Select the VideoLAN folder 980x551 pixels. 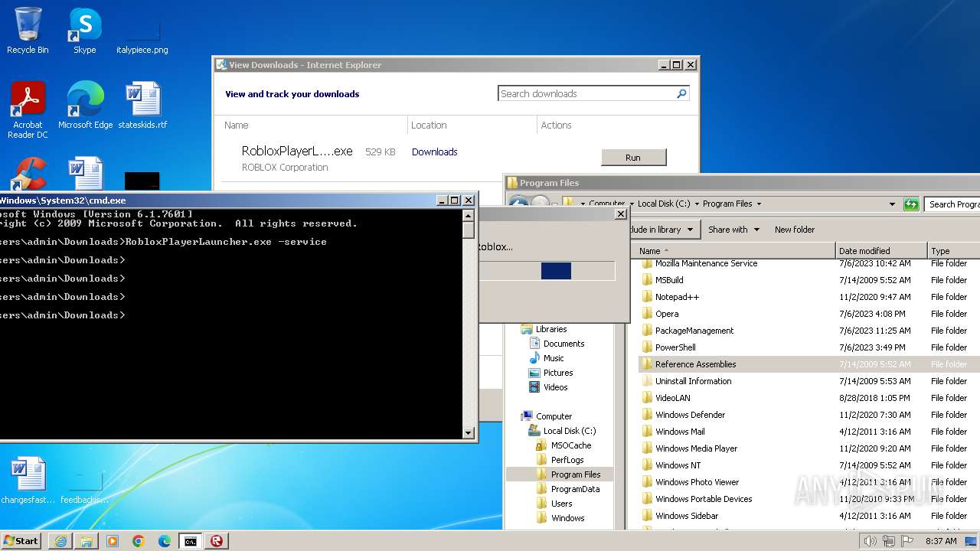coord(672,398)
